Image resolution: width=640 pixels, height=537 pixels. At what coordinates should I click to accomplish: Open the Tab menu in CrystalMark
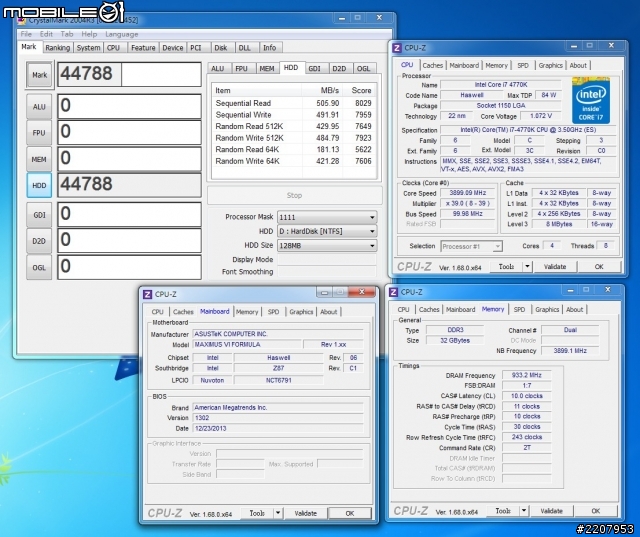click(67, 34)
